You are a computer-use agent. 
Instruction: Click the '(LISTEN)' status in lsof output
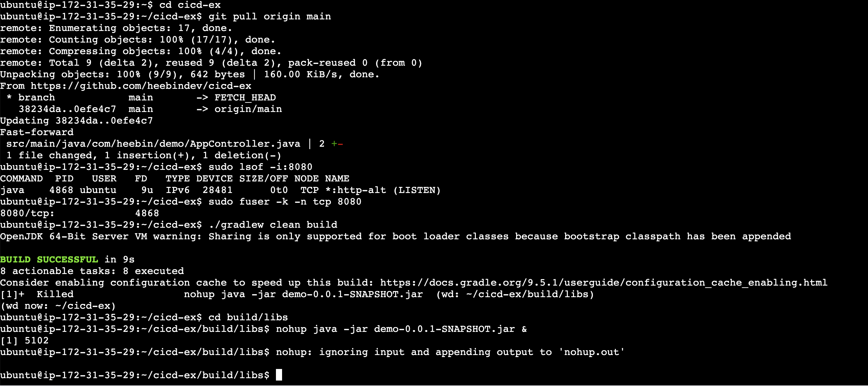coord(417,190)
